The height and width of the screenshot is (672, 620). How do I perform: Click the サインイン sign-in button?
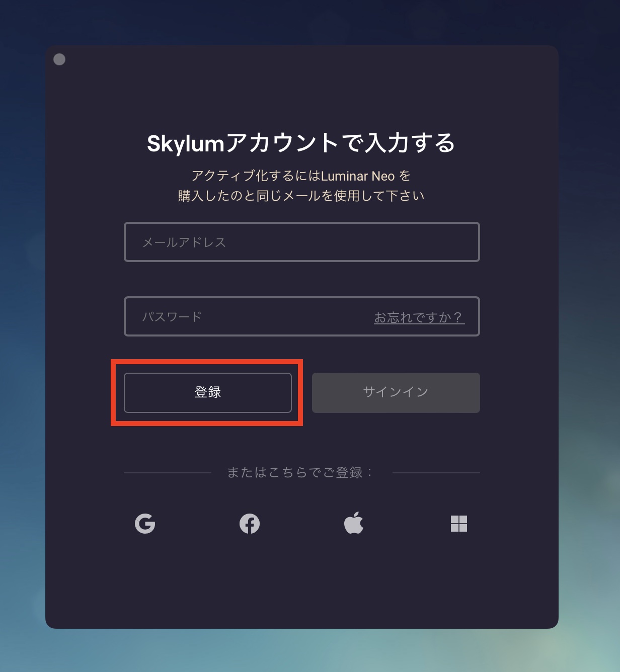click(x=396, y=392)
